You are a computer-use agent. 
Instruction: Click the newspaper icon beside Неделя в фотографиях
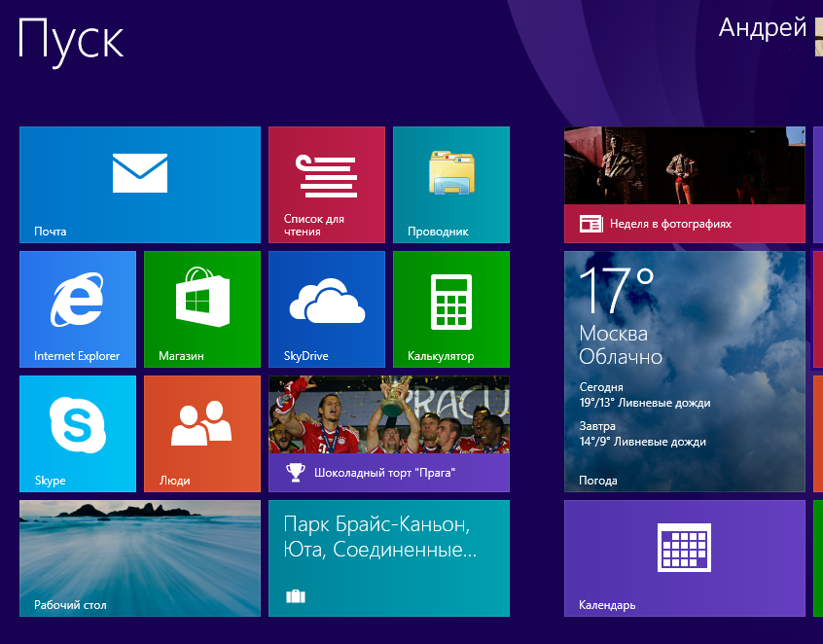pyautogui.click(x=591, y=224)
